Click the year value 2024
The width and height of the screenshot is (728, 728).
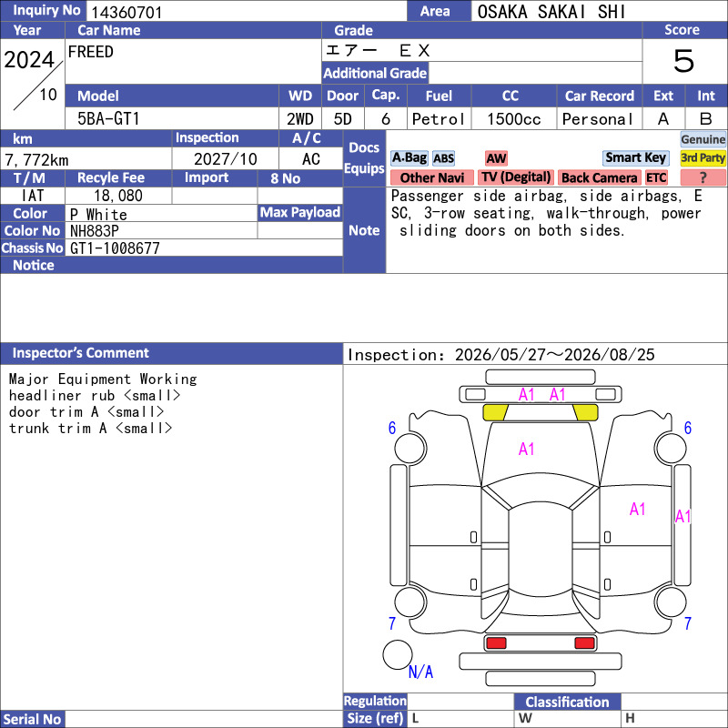[29, 59]
